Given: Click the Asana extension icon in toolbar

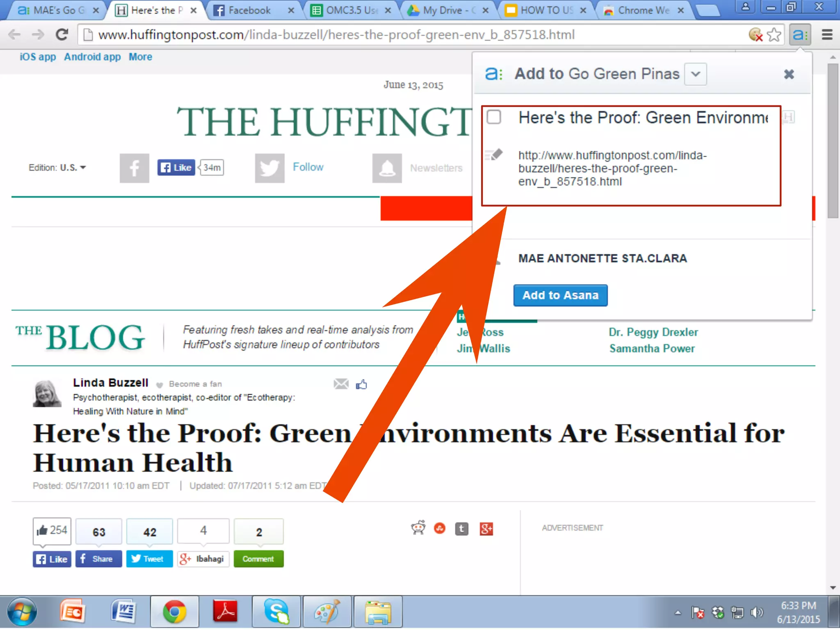Looking at the screenshot, I should (x=800, y=35).
